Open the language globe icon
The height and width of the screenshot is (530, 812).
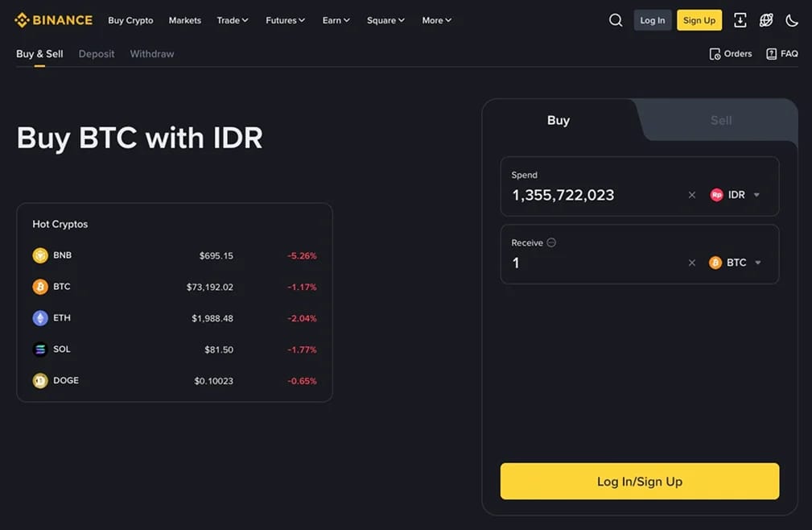point(766,20)
